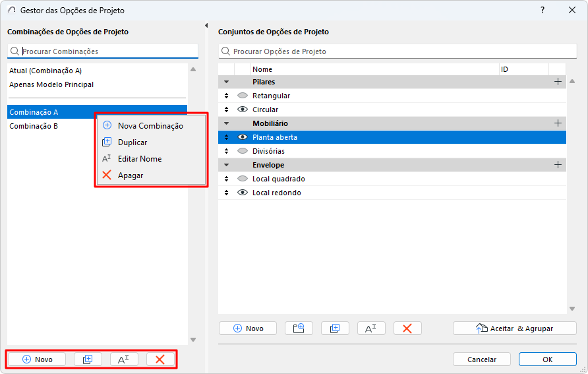The height and width of the screenshot is (374, 588).
Task: Hide the Circular option visibility
Action: point(242,109)
